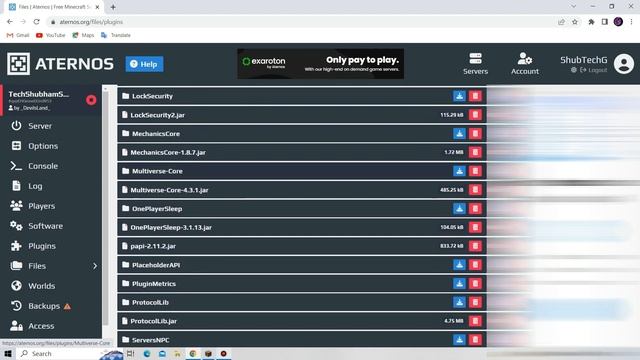Click the browser address bar
640x360 pixels.
(302, 22)
